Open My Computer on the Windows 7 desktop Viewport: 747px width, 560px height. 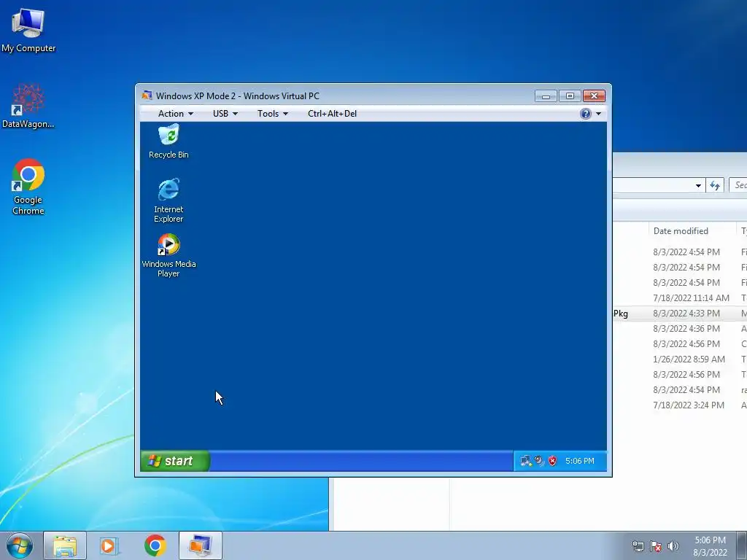coord(28,30)
